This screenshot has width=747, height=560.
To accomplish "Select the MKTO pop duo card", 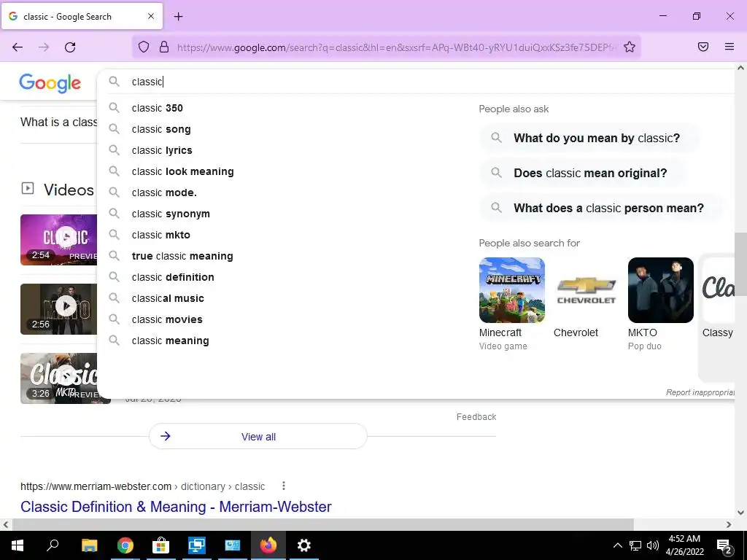I will coord(660,304).
